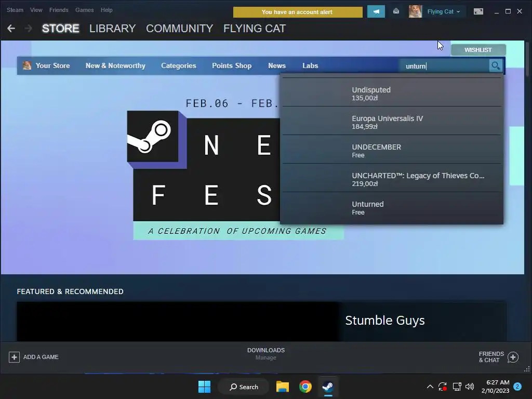
Task: Open File Explorer from the taskbar
Action: (x=282, y=387)
